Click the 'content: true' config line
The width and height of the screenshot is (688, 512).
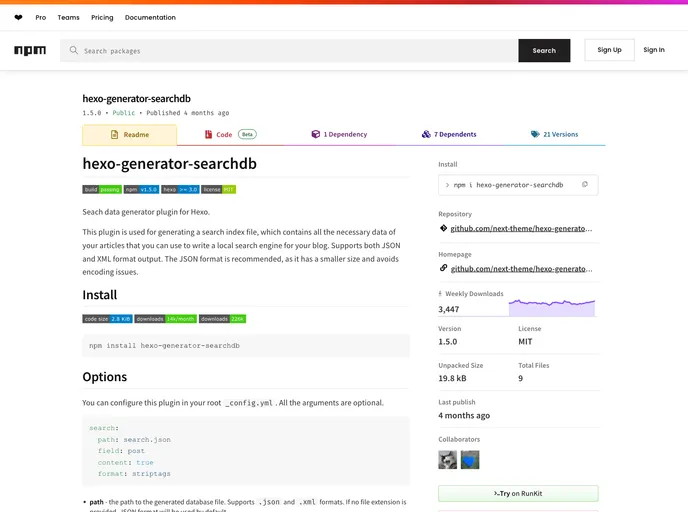[125, 462]
